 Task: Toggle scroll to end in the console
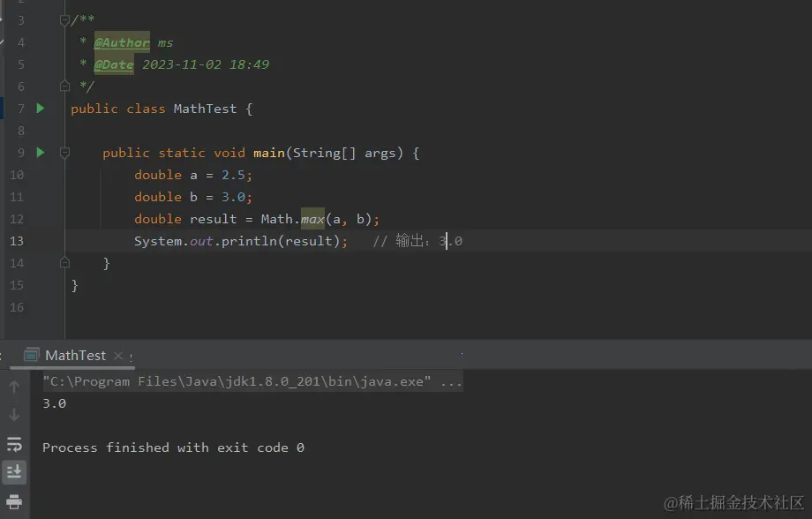[14, 472]
